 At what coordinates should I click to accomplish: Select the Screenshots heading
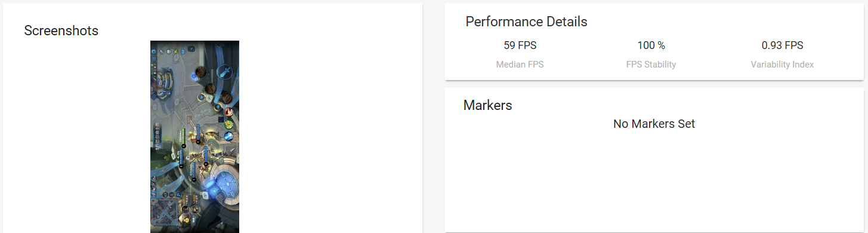61,30
